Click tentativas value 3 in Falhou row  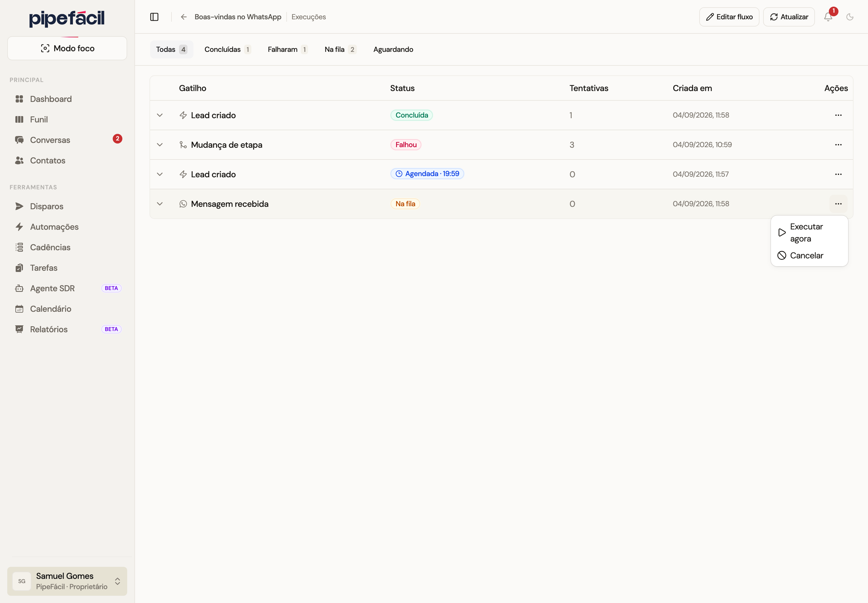point(571,145)
